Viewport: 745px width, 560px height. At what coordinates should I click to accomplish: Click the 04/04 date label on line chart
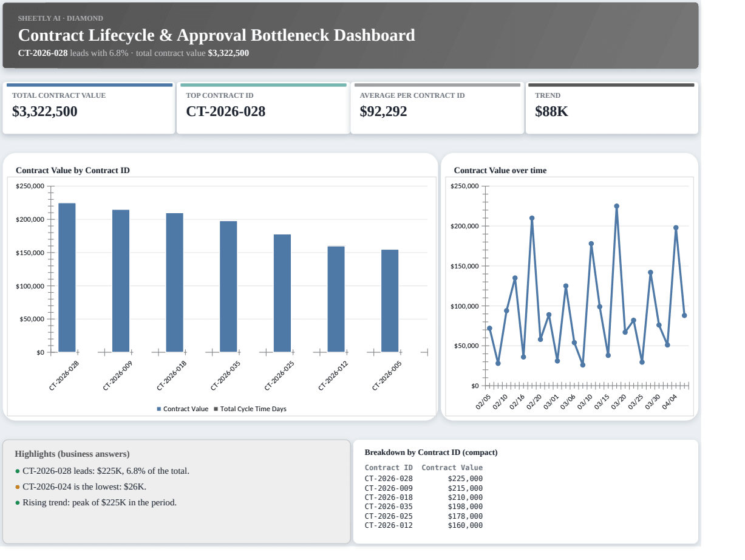click(670, 402)
